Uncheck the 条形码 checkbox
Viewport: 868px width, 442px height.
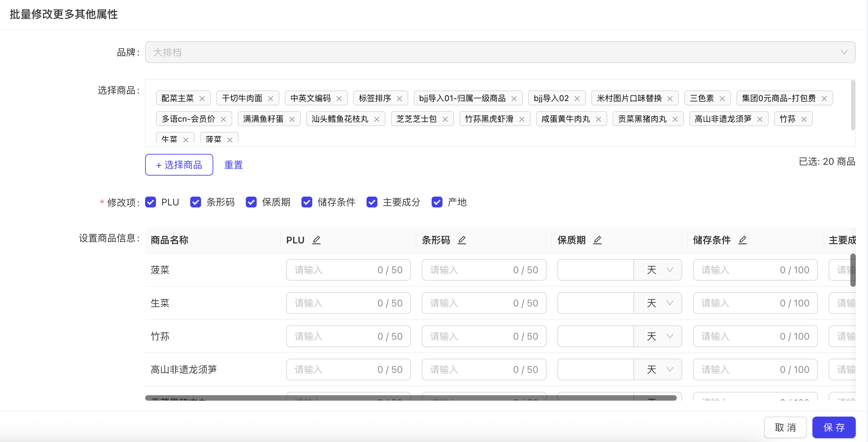pos(196,202)
